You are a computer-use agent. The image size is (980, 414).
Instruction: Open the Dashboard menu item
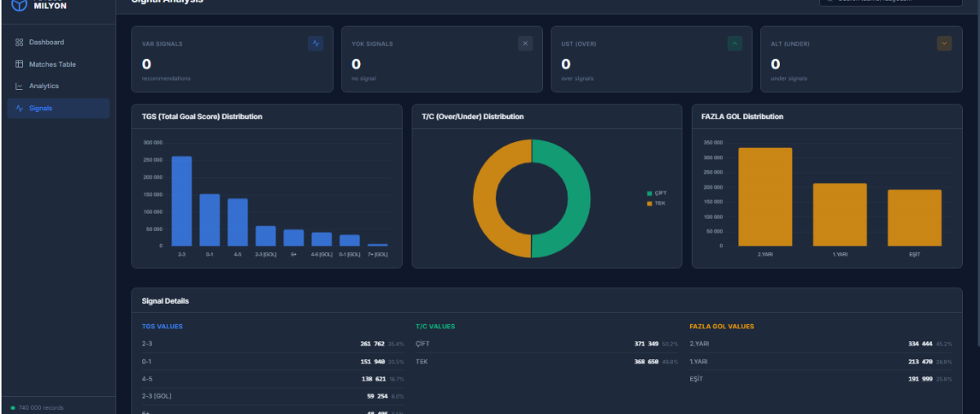(x=58, y=42)
